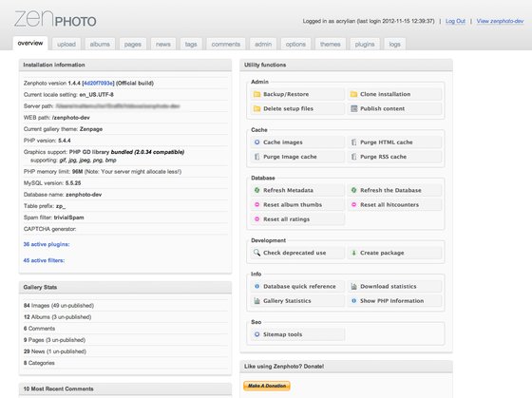Open the View zenphoto-dev link
Screen dimensions: 532x398
click(x=500, y=21)
